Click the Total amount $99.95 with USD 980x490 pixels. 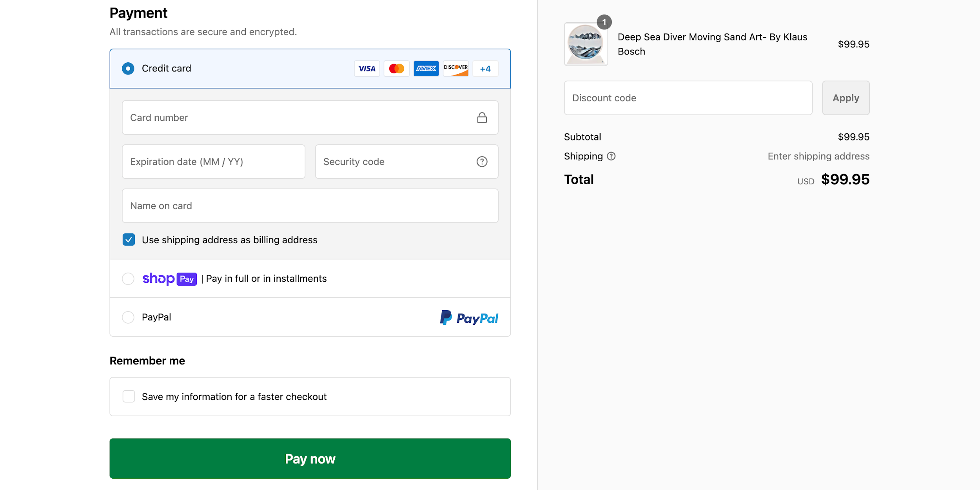click(833, 180)
